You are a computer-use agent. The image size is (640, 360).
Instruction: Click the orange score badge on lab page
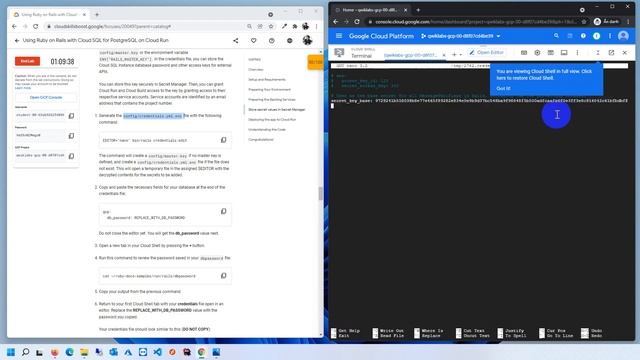[x=315, y=62]
